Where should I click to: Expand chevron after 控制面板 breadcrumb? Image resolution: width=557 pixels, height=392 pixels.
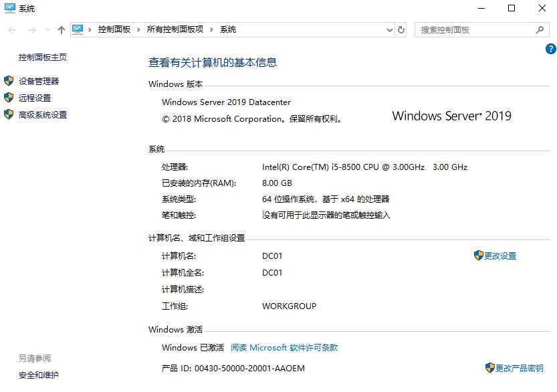138,30
